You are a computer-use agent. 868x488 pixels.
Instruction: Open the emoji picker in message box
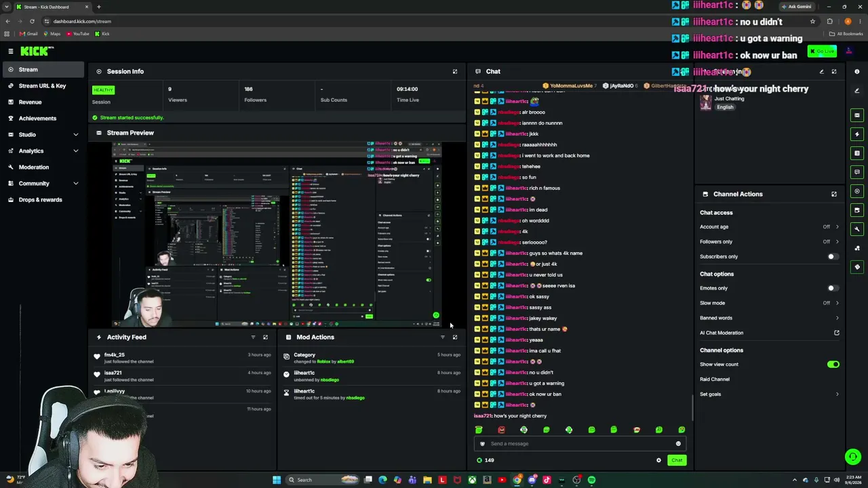[678, 444]
